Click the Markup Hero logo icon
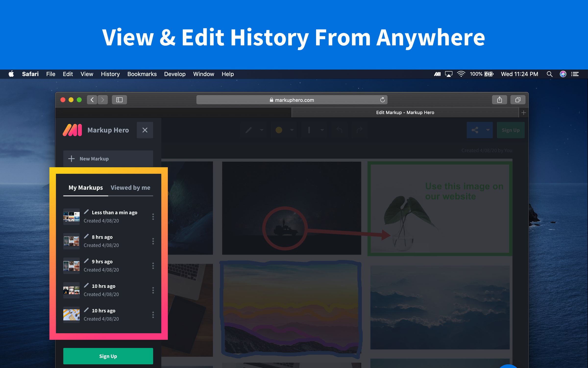Screen dimensions: 588x368 [72, 130]
